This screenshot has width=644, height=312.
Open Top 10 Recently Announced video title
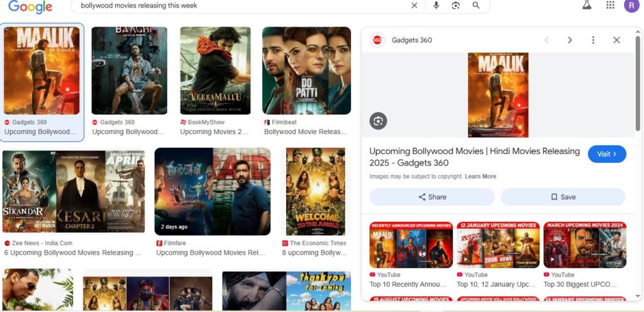tap(408, 284)
